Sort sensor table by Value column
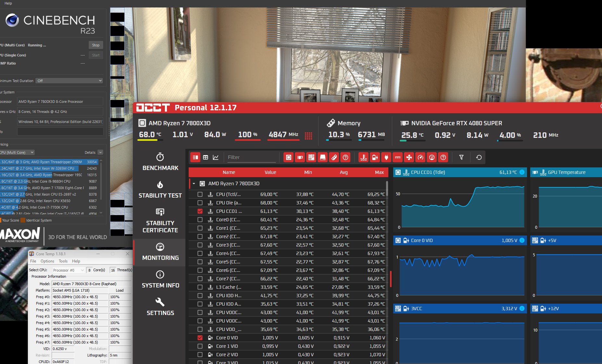 coord(270,172)
